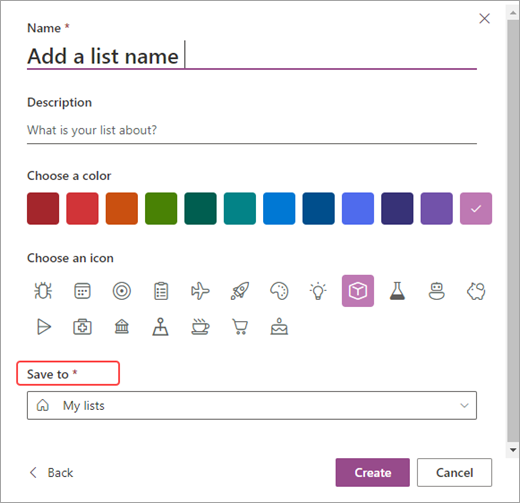Pick the bright blue color swatch
520x503 pixels.
(x=279, y=208)
